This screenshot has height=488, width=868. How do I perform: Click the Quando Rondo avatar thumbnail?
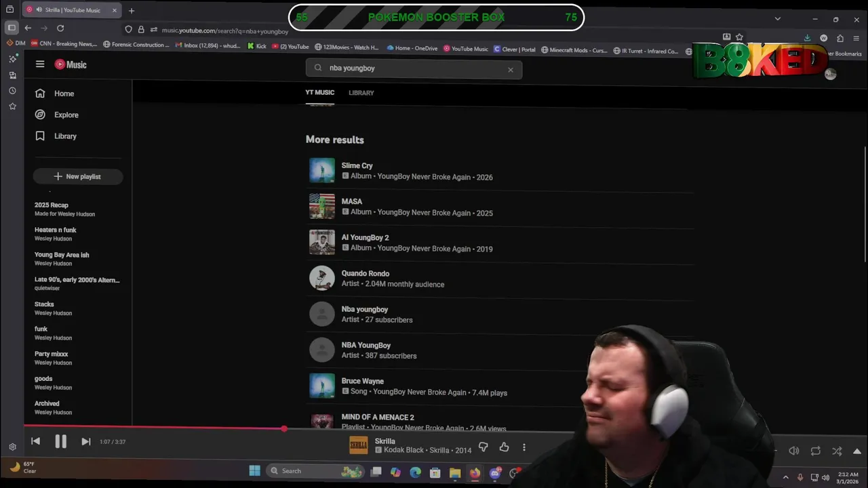click(x=322, y=279)
